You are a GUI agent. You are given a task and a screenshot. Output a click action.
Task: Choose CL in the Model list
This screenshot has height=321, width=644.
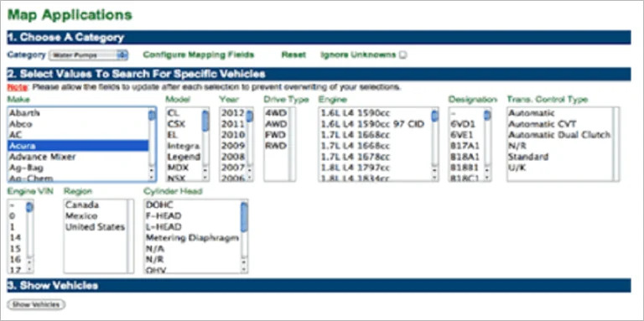point(184,113)
